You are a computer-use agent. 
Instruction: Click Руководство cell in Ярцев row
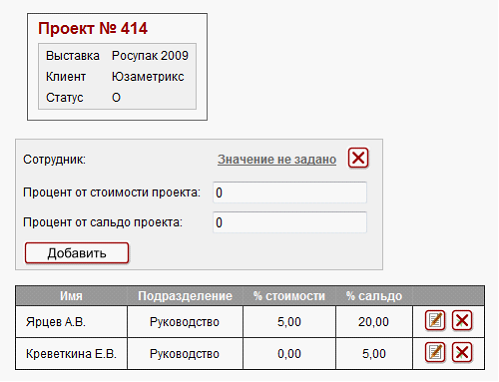185,322
